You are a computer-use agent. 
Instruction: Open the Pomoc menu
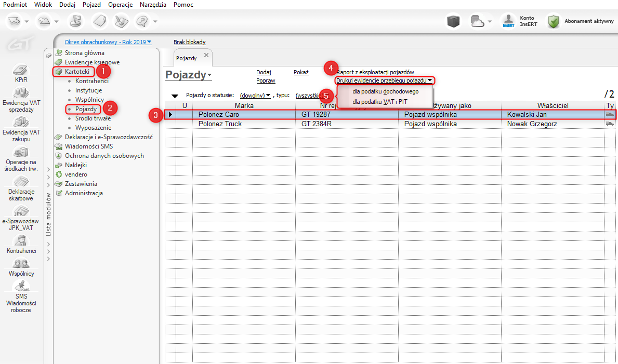(183, 5)
